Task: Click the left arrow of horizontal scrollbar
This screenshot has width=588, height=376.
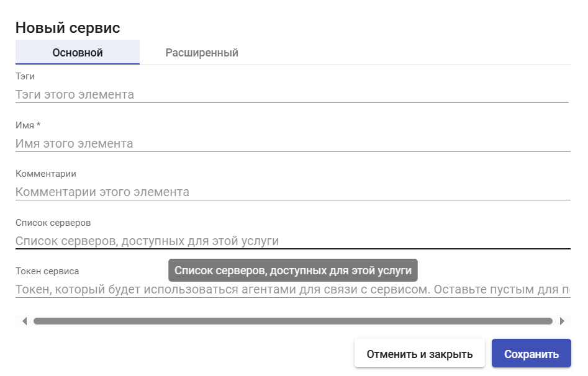Action: (x=24, y=321)
